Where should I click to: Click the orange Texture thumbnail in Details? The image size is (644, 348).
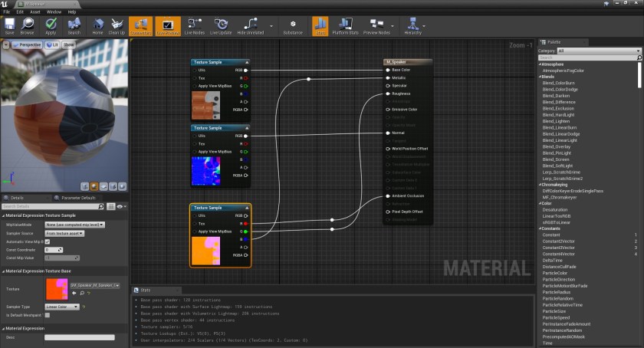coord(56,288)
